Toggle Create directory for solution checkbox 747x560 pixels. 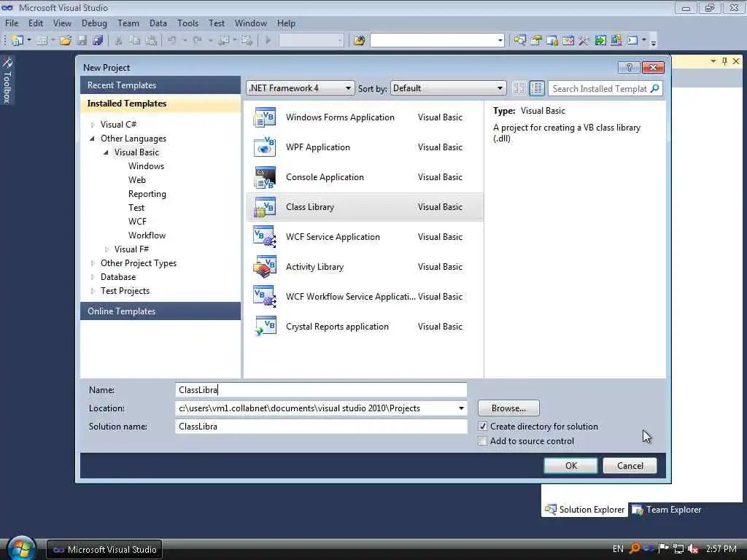coord(483,426)
